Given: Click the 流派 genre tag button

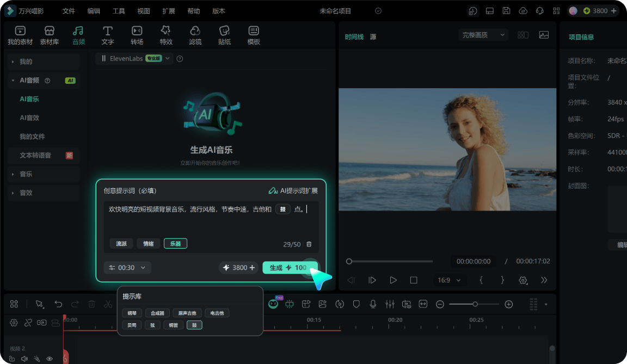Looking at the screenshot, I should point(121,243).
